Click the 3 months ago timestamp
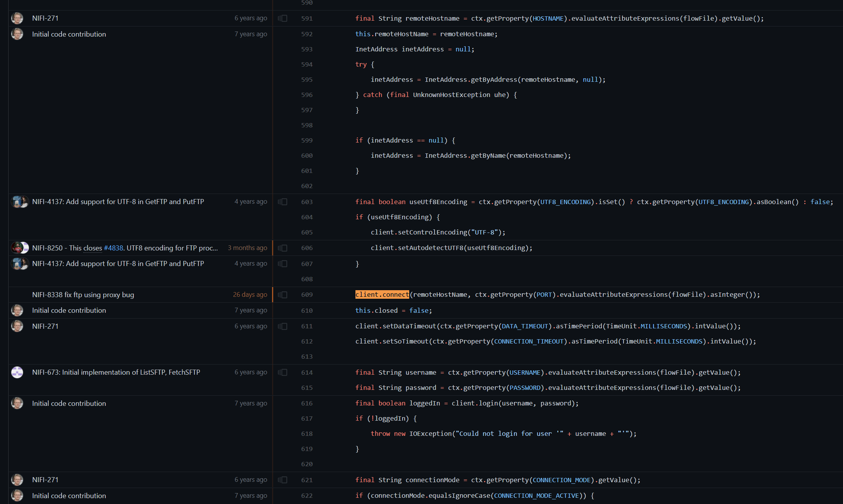843x504 pixels. (x=247, y=248)
